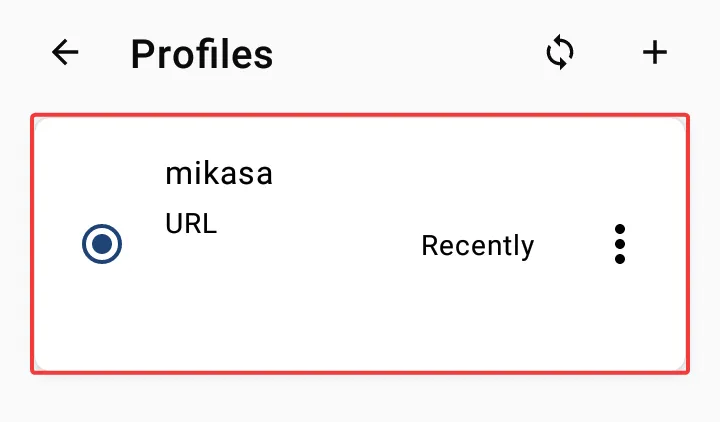Return to the previous screen from Profiles
The width and height of the screenshot is (720, 422).
65,52
